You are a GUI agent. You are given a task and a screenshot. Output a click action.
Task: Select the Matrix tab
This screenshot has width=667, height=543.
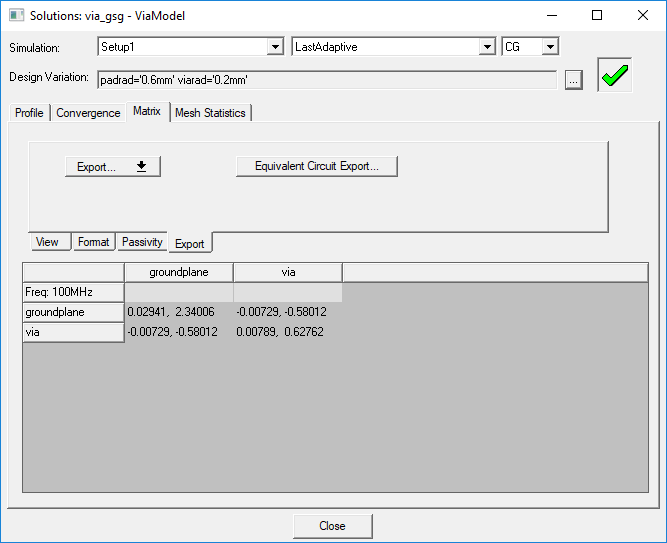[147, 112]
